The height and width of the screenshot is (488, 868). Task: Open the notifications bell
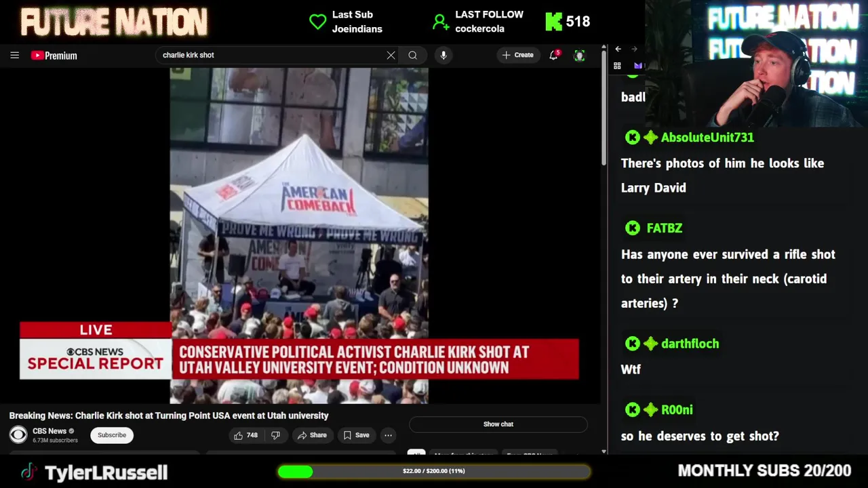click(x=554, y=55)
